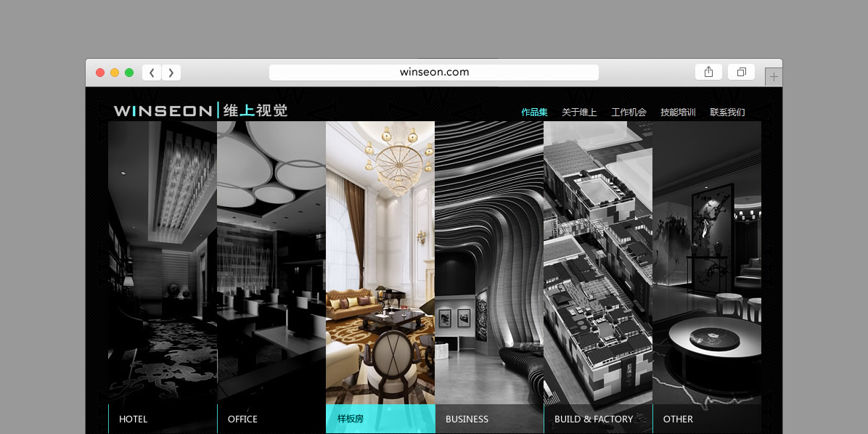Image resolution: width=868 pixels, height=434 pixels.
Task: Click the Safari back arrow button
Action: pos(152,73)
